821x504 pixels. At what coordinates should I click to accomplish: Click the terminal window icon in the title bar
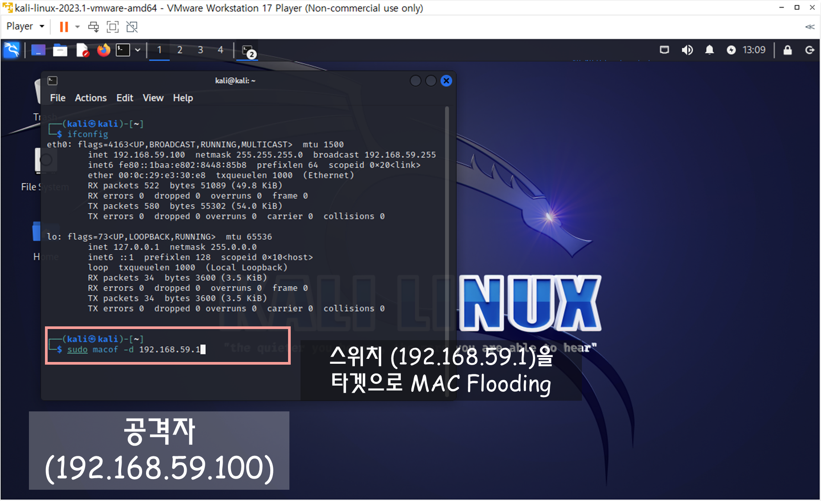53,81
